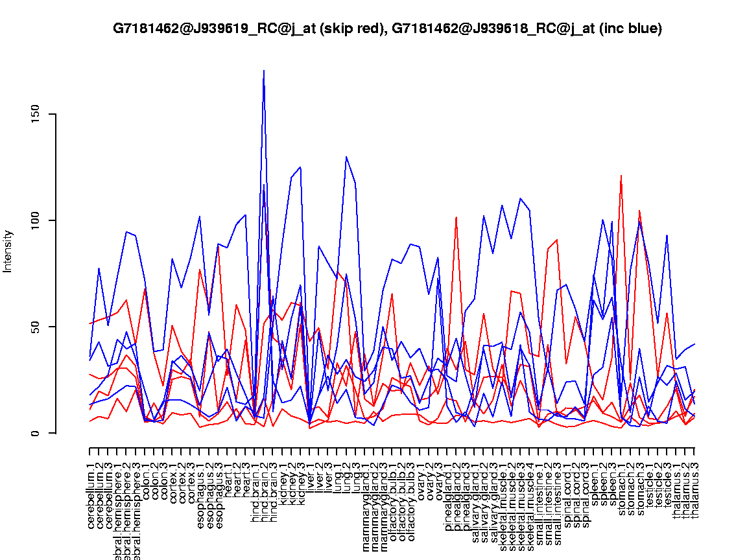Select the tallest blue peak at hind.brain.2
Viewport: 747px width, 560px height.
pyautogui.click(x=264, y=71)
